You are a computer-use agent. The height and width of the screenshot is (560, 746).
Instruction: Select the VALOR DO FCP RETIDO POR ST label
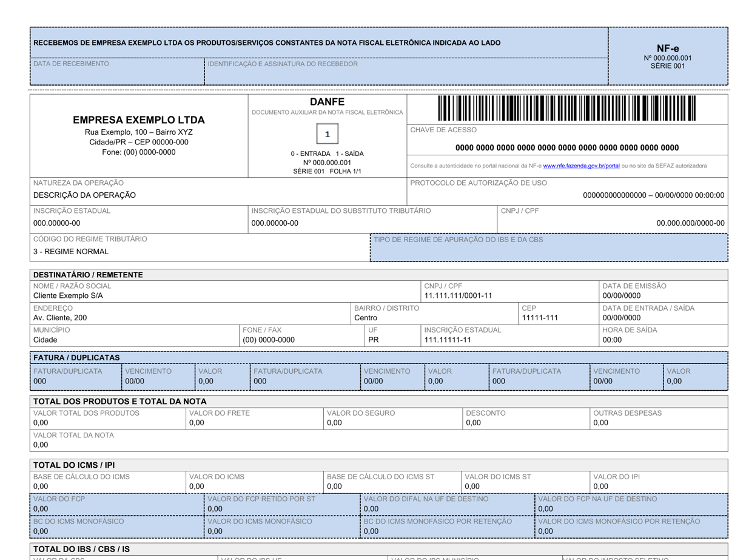(261, 499)
